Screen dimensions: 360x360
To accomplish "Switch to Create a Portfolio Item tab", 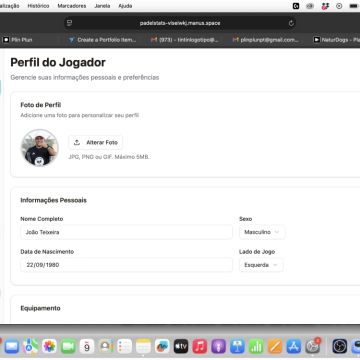I will pos(102,40).
